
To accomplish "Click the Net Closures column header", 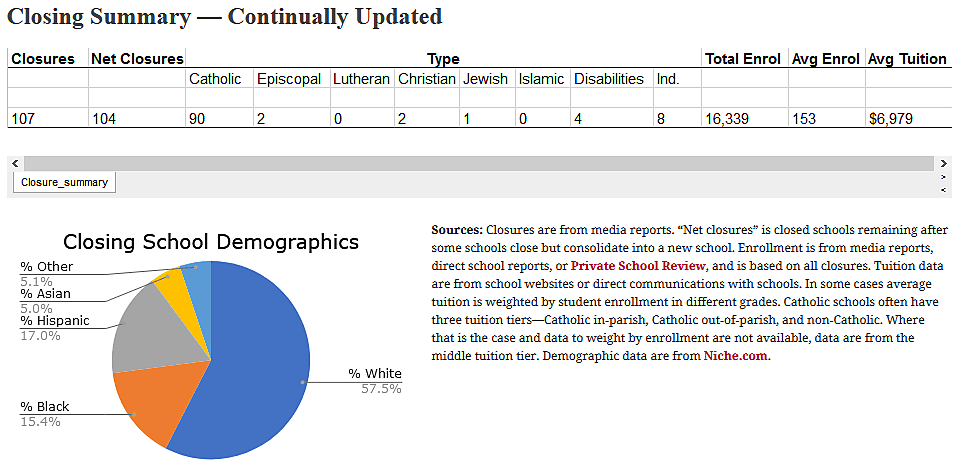I will (137, 59).
